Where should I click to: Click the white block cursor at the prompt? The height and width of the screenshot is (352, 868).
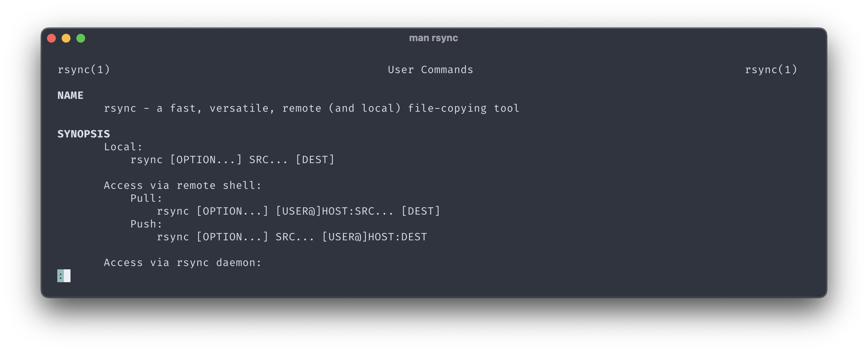[67, 276]
